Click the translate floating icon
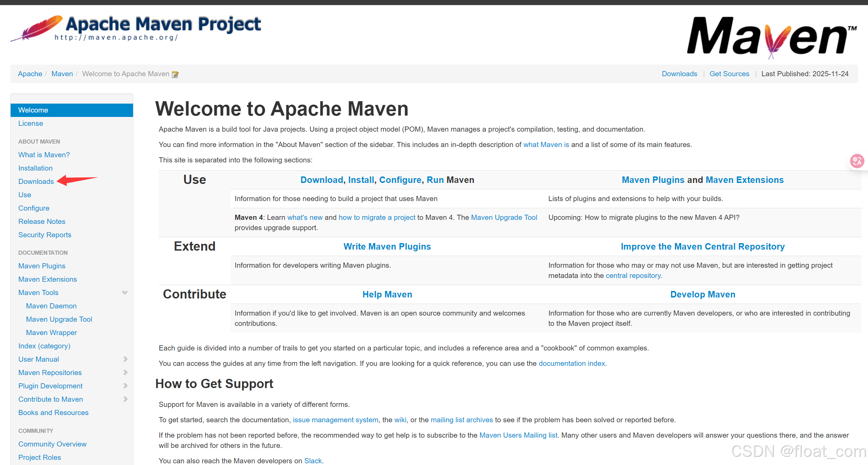 pyautogui.click(x=857, y=161)
